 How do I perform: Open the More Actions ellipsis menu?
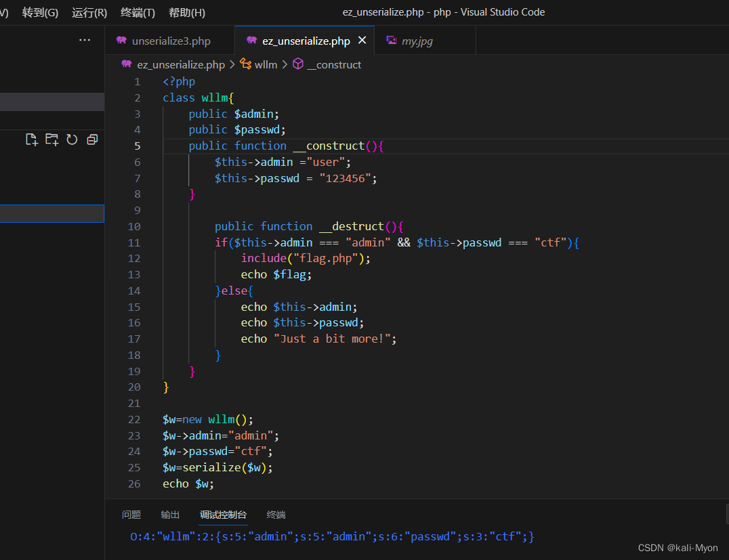coord(84,40)
